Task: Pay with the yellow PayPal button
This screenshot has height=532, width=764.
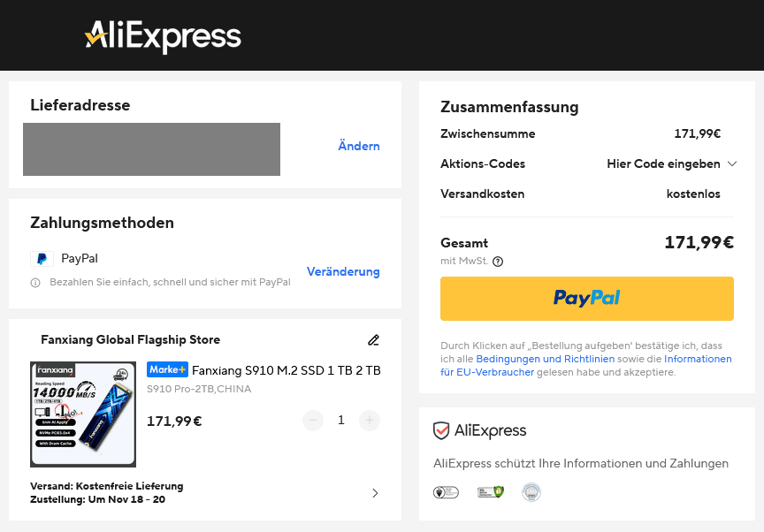Action: click(x=587, y=299)
